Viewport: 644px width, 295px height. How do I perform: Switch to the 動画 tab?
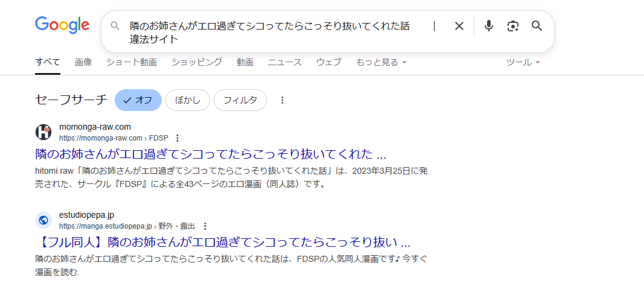(245, 62)
